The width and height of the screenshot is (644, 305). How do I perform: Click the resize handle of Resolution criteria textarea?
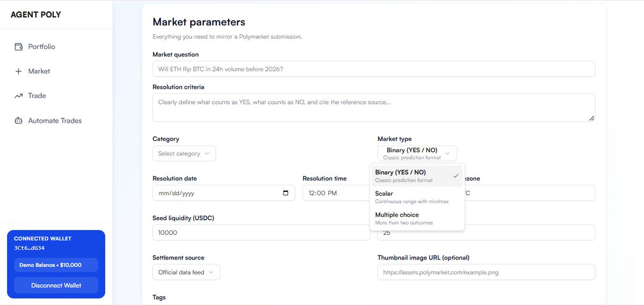[591, 118]
